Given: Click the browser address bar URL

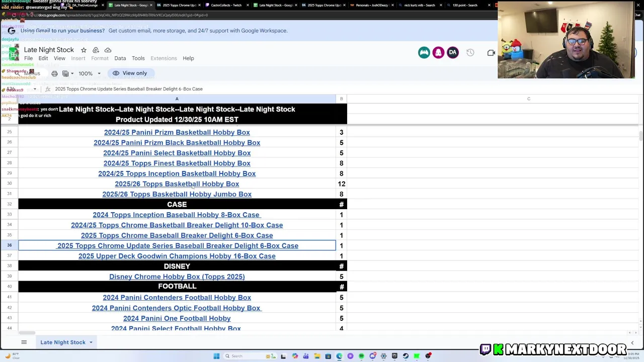Looking at the screenshot, I should pyautogui.click(x=123, y=15).
